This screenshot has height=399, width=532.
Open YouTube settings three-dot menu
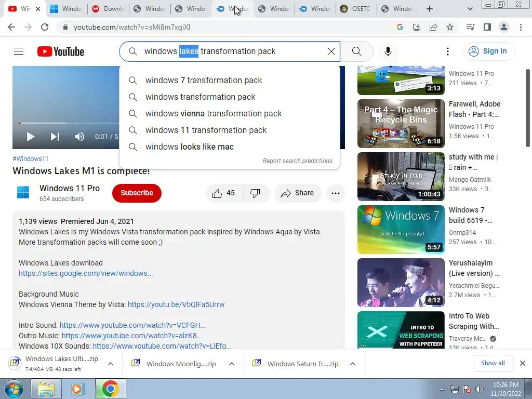[x=447, y=51]
